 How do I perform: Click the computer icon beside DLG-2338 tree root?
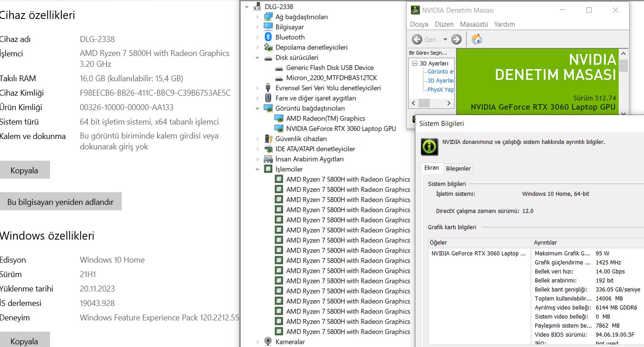pyautogui.click(x=258, y=6)
